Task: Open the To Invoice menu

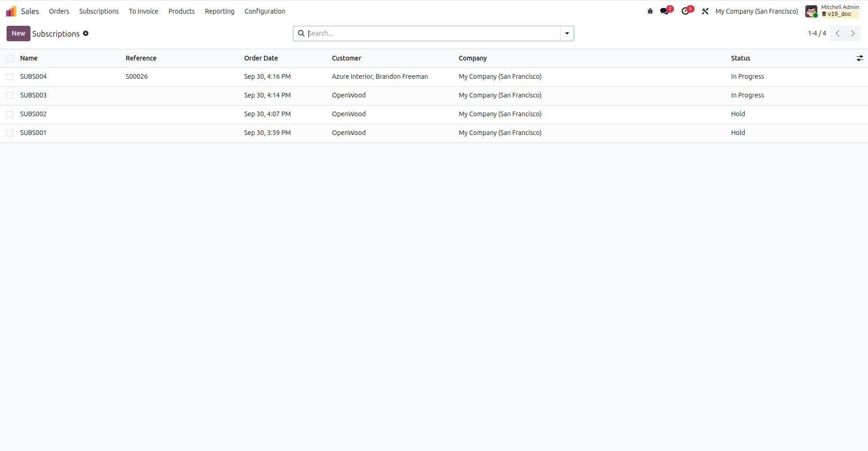Action: (143, 11)
